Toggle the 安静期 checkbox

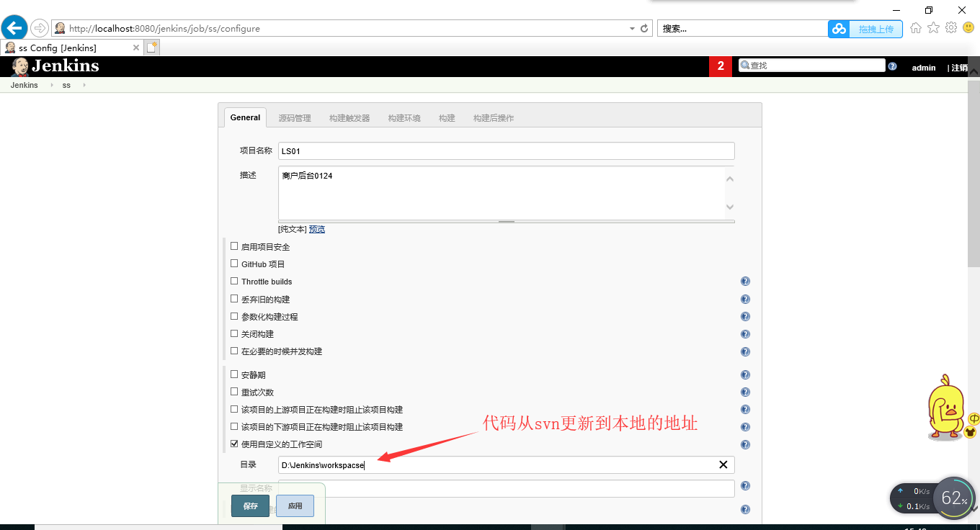pos(234,374)
